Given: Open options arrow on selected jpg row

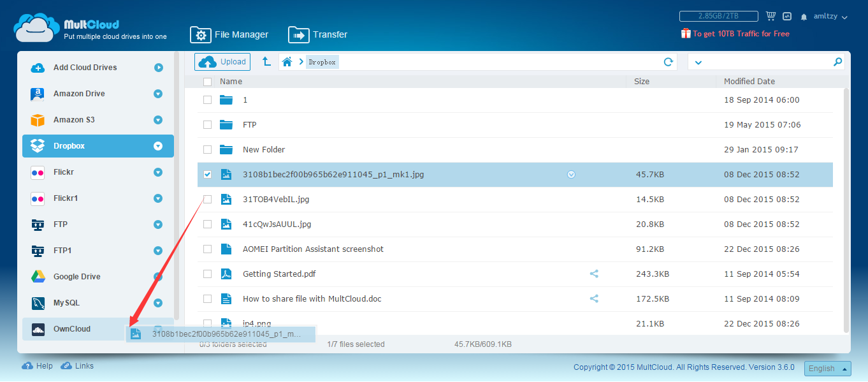Looking at the screenshot, I should pyautogui.click(x=571, y=174).
